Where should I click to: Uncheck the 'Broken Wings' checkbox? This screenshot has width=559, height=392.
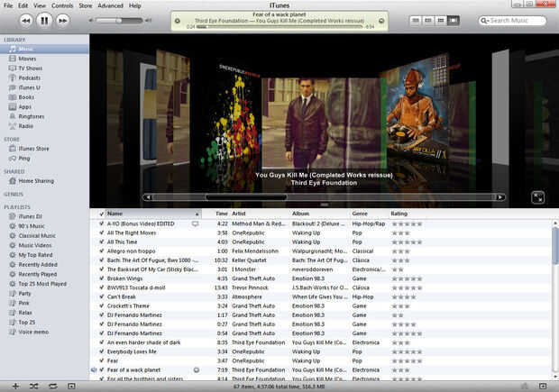(102, 278)
